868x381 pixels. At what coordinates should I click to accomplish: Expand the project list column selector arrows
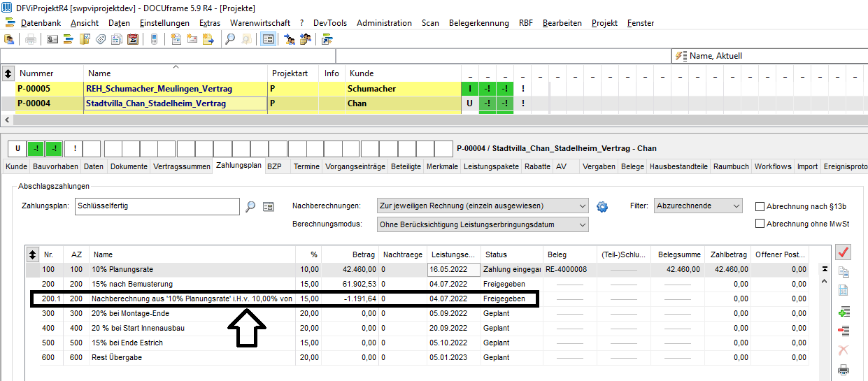tap(8, 73)
